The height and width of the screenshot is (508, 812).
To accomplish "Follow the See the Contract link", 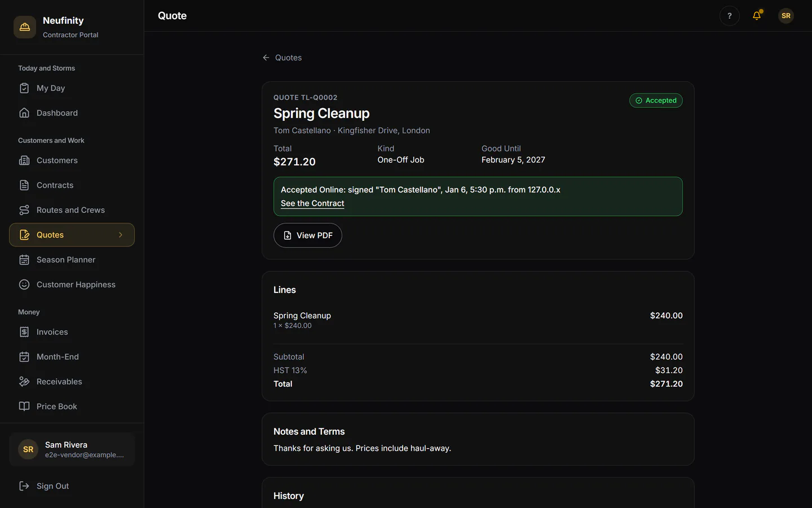I will [312, 203].
